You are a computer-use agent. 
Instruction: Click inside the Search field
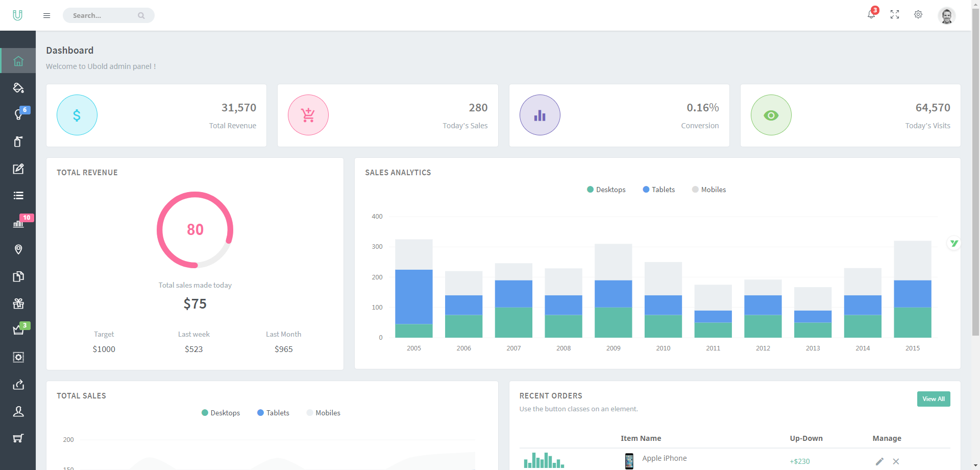pyautogui.click(x=108, y=15)
